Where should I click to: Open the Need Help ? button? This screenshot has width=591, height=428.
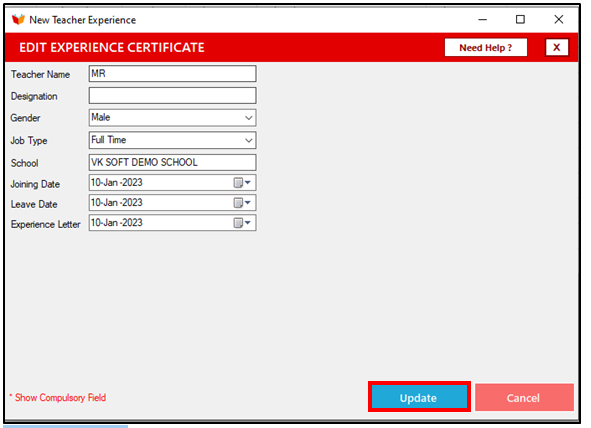tap(485, 47)
